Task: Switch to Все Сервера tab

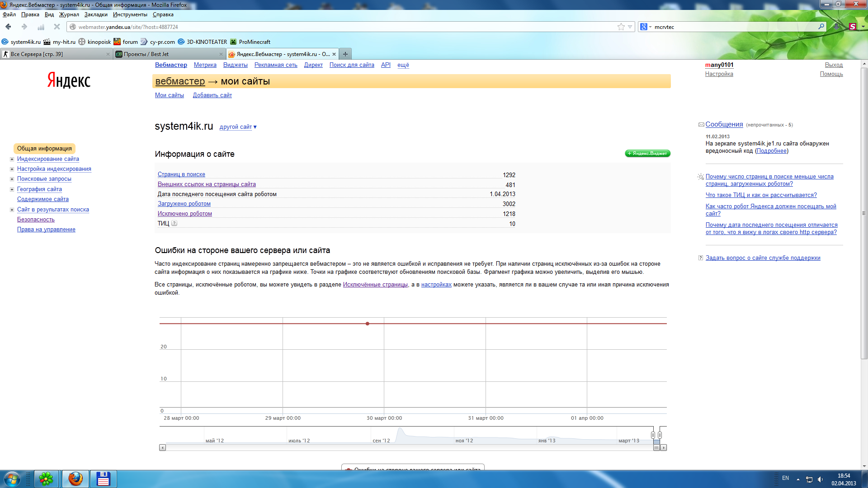Action: (56, 54)
